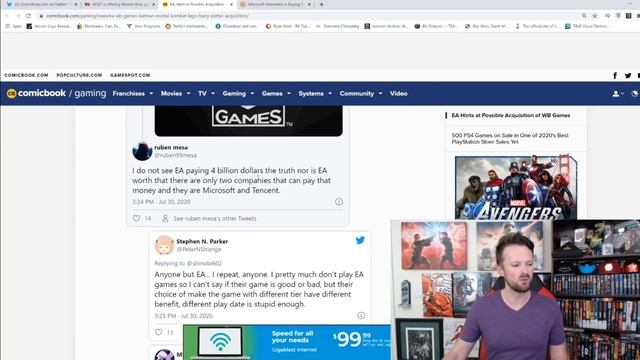Open the 3:24 PM Jul 30 timestamp

click(x=161, y=202)
